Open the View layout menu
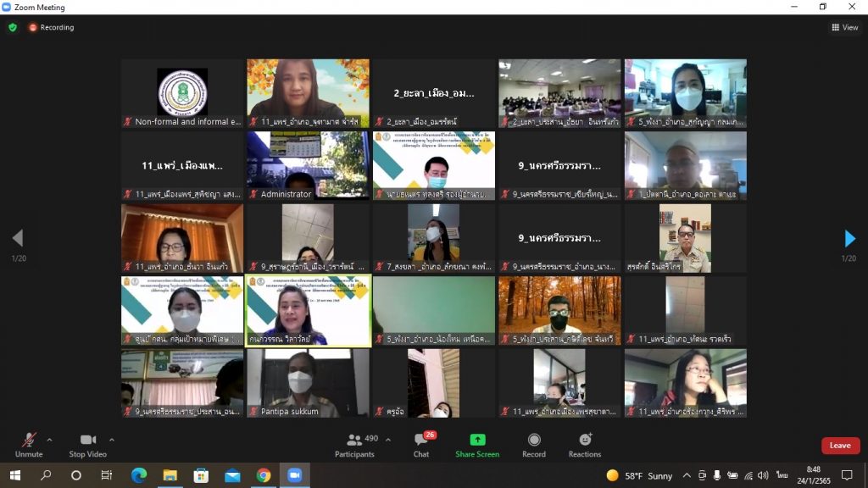The image size is (868, 488). pyautogui.click(x=845, y=27)
